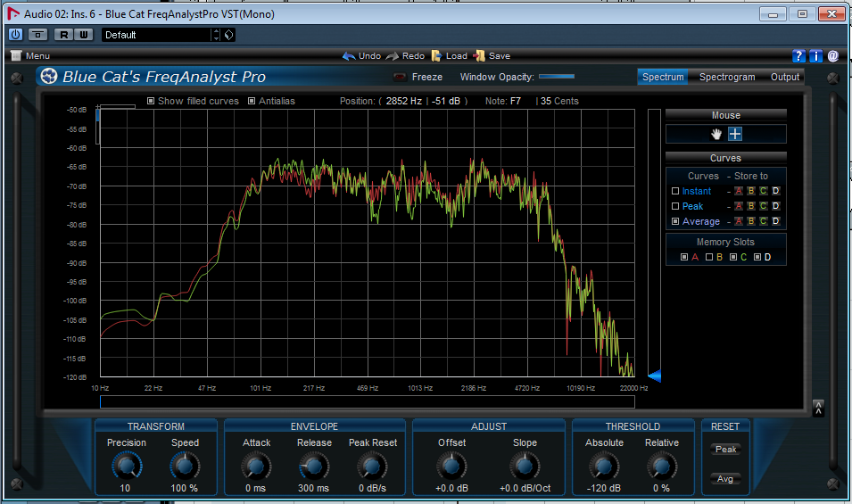Store Average curve to slot C

point(764,221)
